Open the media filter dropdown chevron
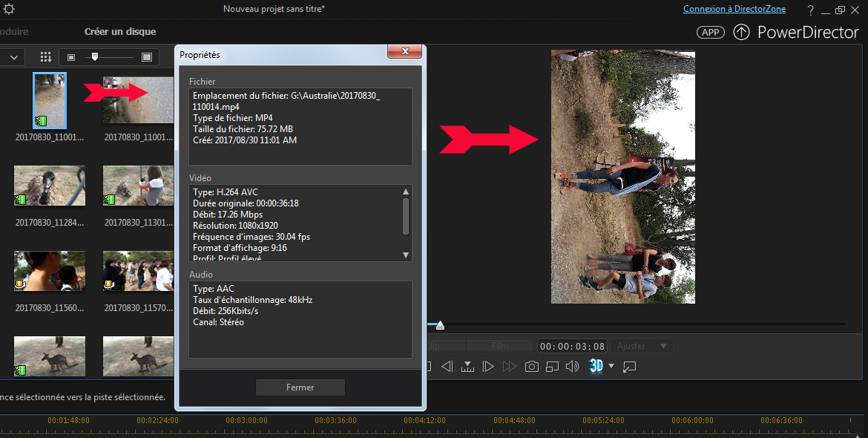 pyautogui.click(x=14, y=57)
